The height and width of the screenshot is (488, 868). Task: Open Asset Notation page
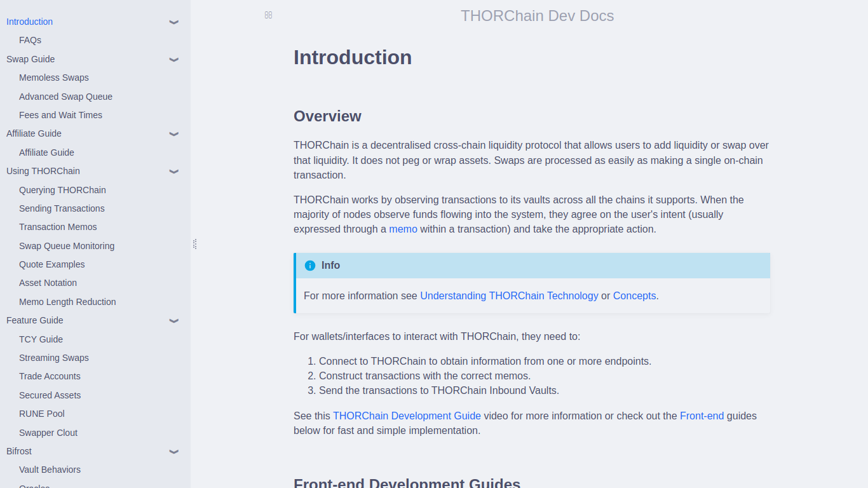coord(48,283)
